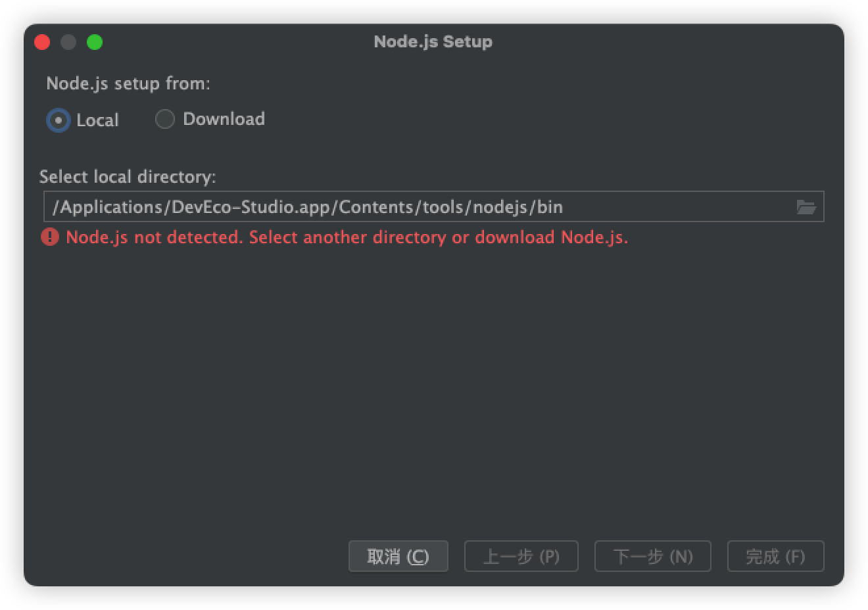Click the 下一步 (N) next button
Screen dimensions: 868x610
point(652,557)
